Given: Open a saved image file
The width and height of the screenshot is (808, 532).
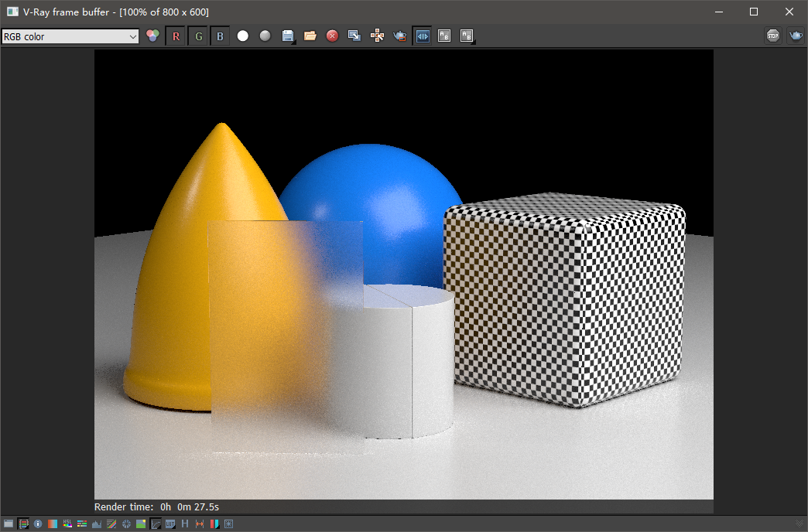Looking at the screenshot, I should pyautogui.click(x=310, y=36).
